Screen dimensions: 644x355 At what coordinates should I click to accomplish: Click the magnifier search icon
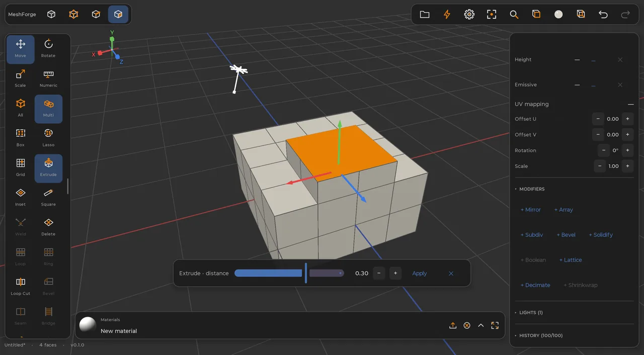(514, 15)
